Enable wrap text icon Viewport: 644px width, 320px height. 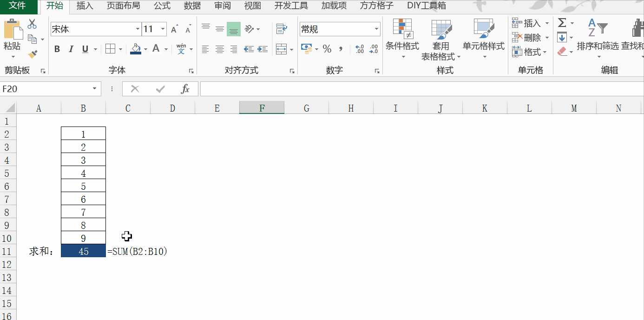pyautogui.click(x=282, y=29)
